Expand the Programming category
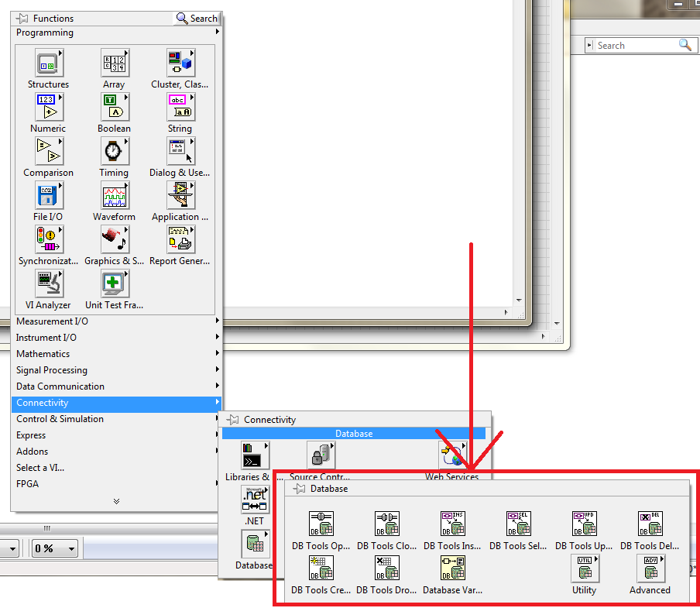700x608 pixels. click(x=116, y=33)
